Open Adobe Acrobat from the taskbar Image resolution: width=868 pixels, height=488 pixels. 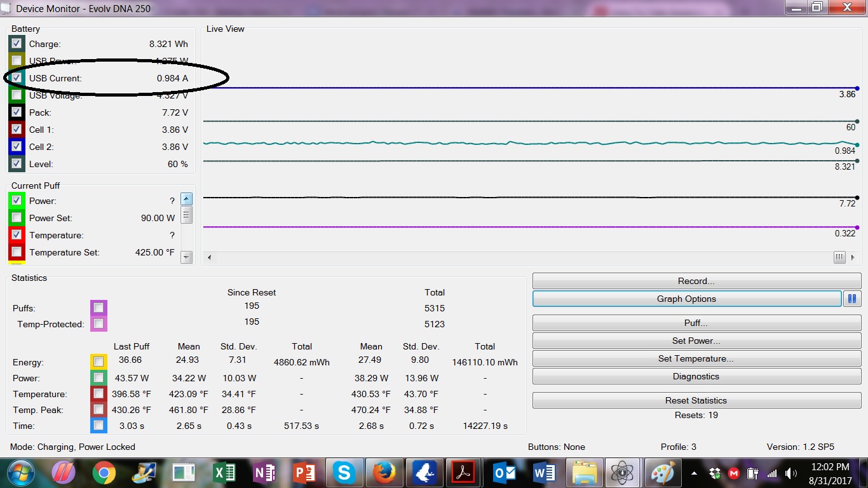(464, 473)
